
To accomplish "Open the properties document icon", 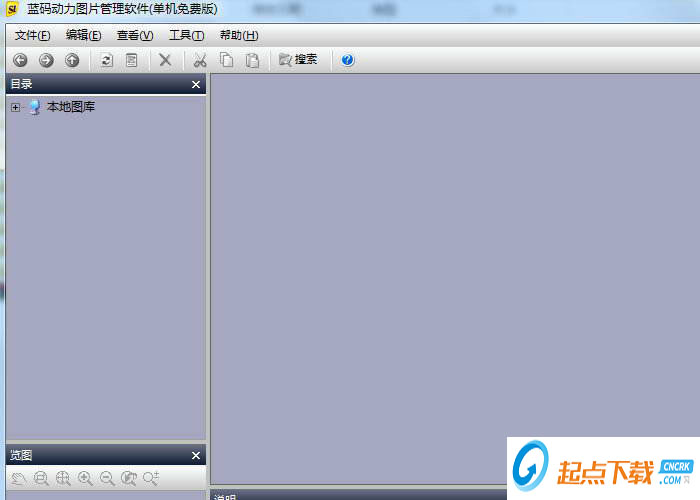I will click(132, 60).
